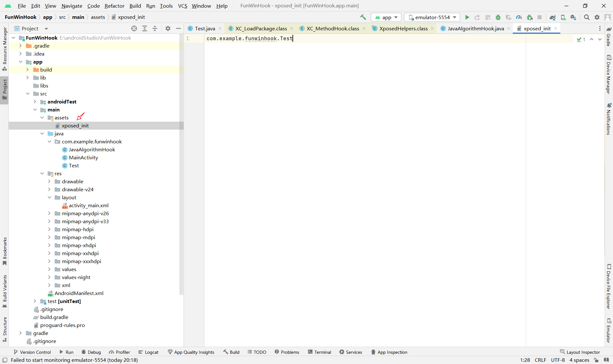613x364 pixels.
Task: Open emulator-5554 device selector dropdown
Action: click(x=432, y=17)
